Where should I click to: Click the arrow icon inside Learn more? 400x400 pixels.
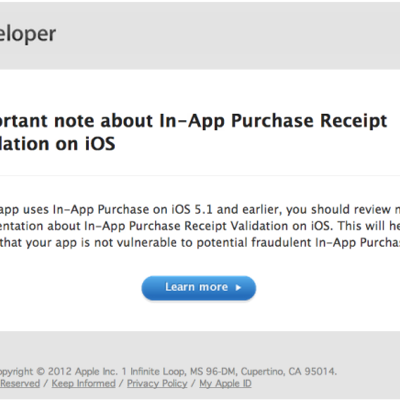coord(238,288)
